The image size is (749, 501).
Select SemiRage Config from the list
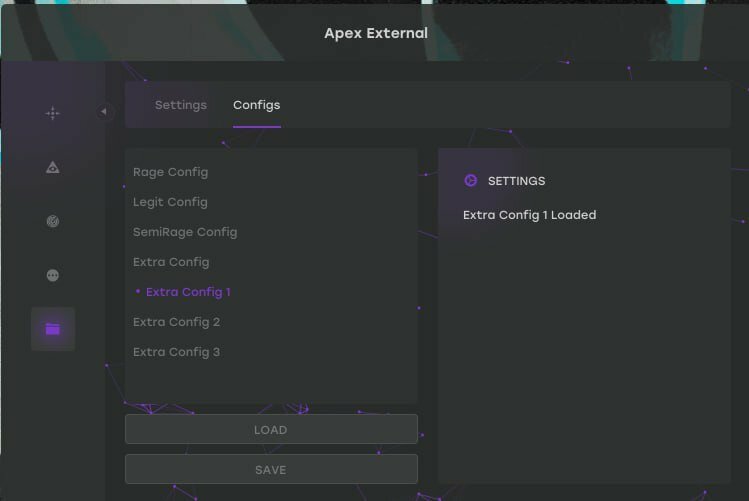pyautogui.click(x=185, y=232)
